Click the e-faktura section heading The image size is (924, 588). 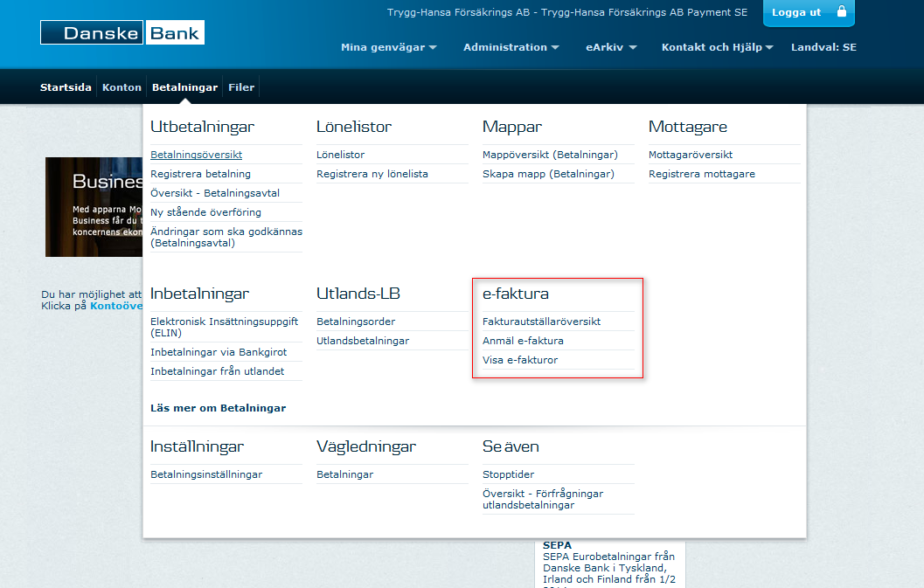point(516,294)
